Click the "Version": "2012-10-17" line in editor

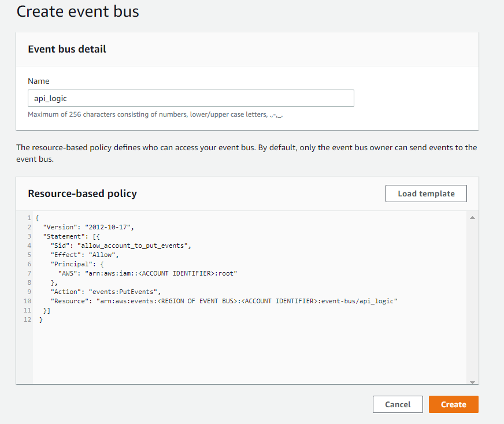88,227
